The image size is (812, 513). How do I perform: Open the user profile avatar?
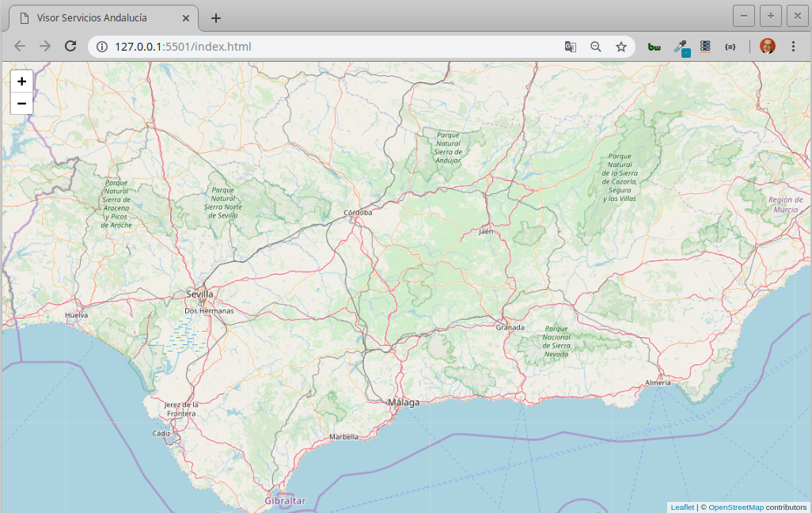pyautogui.click(x=767, y=47)
